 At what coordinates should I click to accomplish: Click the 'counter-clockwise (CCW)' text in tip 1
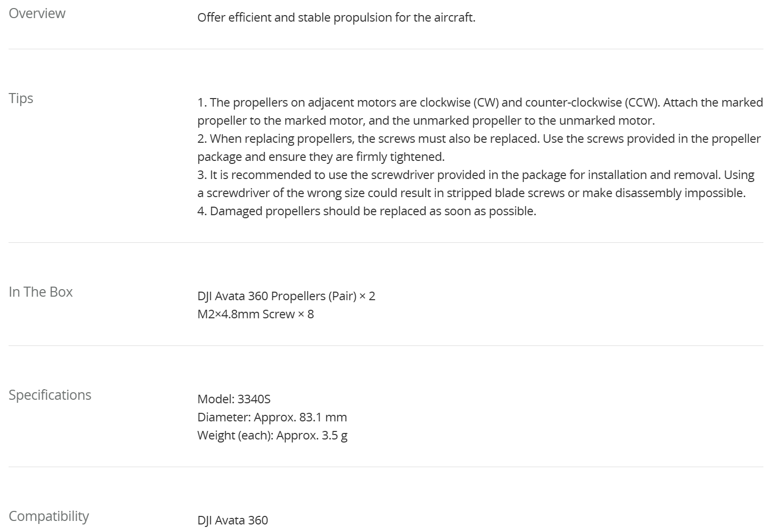pyautogui.click(x=592, y=103)
